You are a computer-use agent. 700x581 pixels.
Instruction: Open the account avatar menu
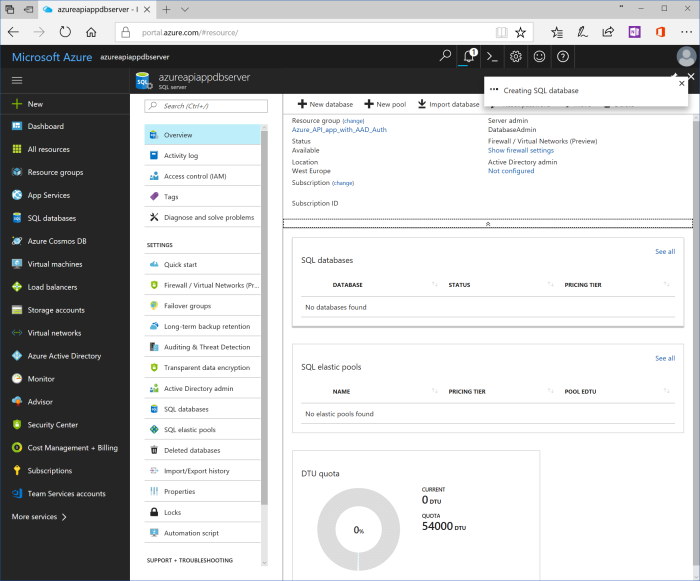pyautogui.click(x=686, y=57)
